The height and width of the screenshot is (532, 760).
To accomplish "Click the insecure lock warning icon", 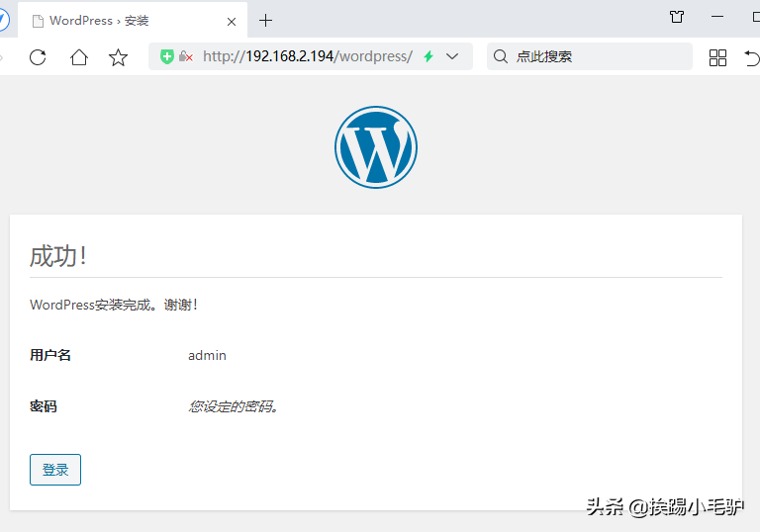I will (186, 56).
